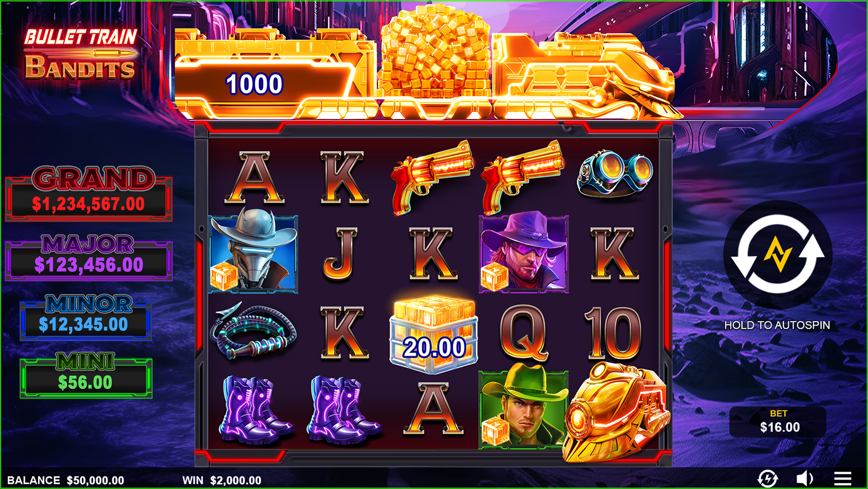Select the 20.00 gold crate symbol
This screenshot has height=489, width=868.
coord(434,335)
